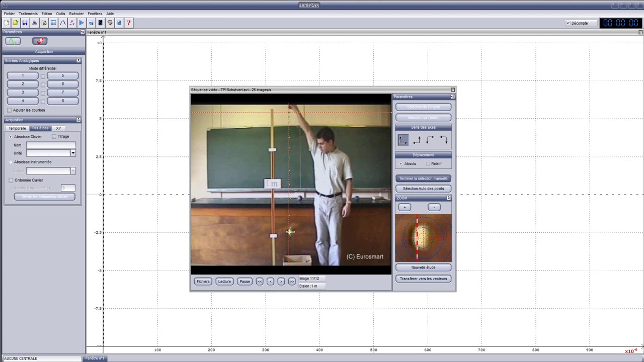This screenshot has width=644, height=362.
Task: Open the Exécuter menu
Action: click(76, 14)
